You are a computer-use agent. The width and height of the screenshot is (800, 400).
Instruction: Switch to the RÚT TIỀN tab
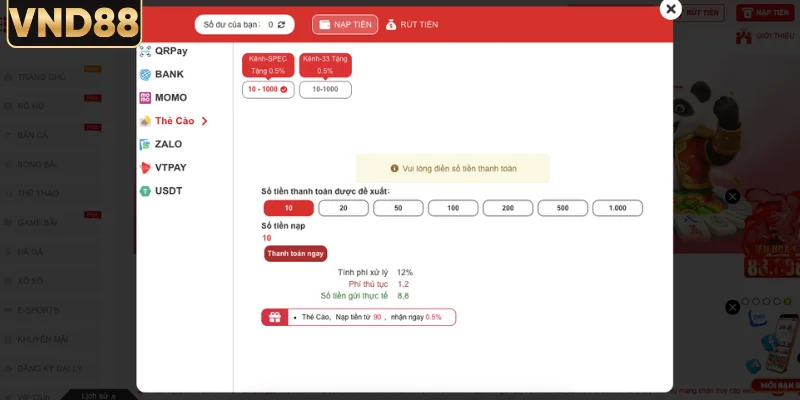click(412, 24)
